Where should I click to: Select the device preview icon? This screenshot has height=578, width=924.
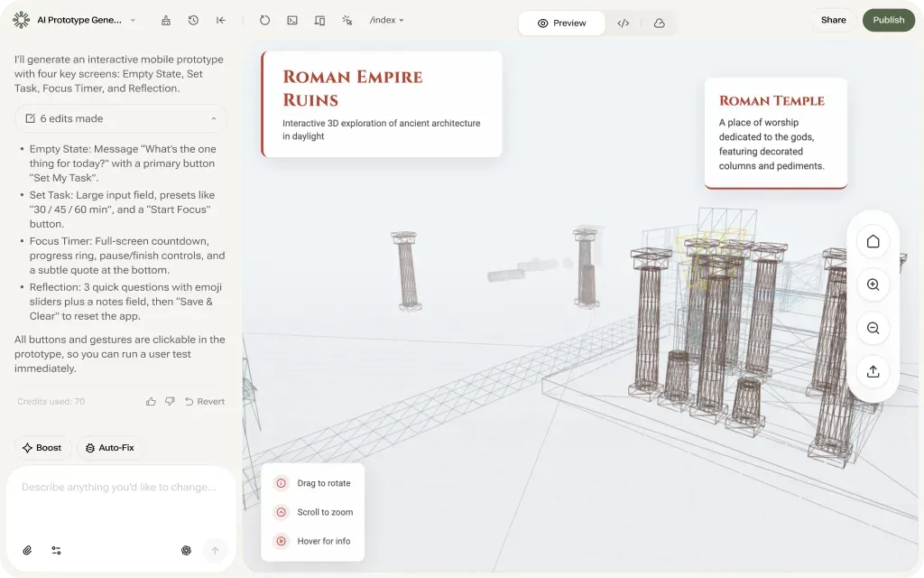tap(319, 19)
